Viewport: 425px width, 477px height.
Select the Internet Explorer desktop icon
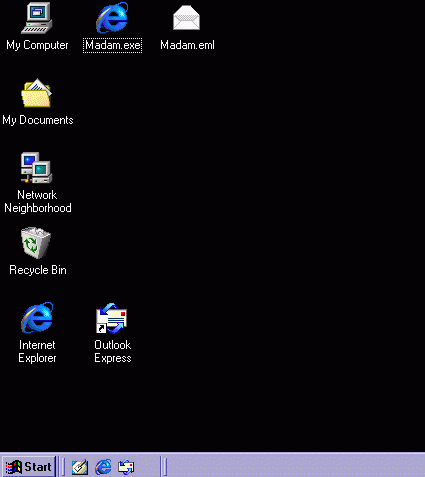click(37, 318)
